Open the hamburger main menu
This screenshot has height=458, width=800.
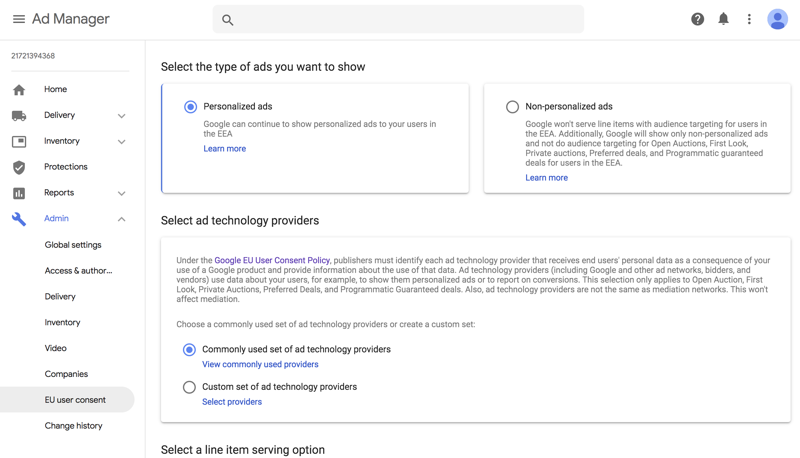click(18, 19)
